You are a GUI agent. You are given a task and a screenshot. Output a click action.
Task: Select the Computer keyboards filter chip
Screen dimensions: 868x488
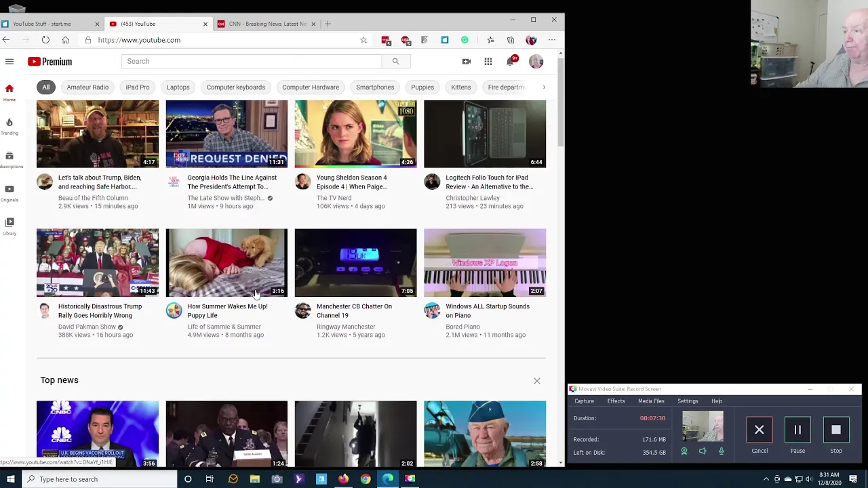coord(236,87)
